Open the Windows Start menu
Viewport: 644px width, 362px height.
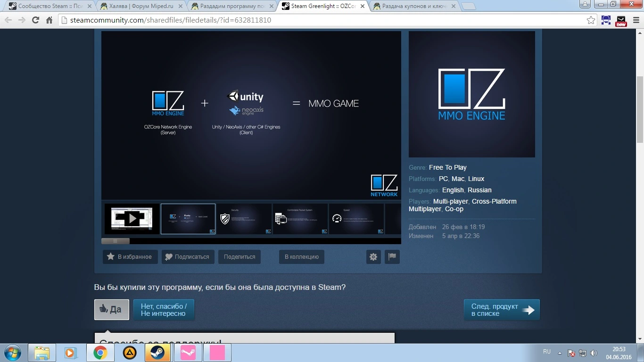click(13, 353)
